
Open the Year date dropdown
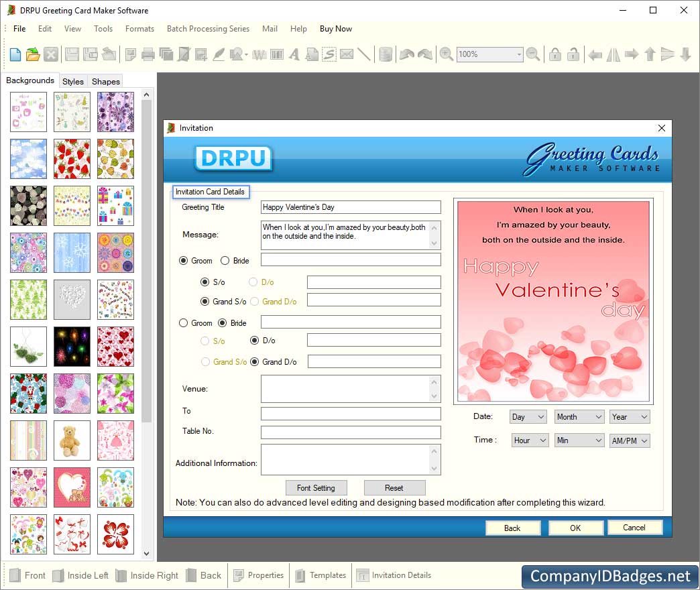click(630, 417)
